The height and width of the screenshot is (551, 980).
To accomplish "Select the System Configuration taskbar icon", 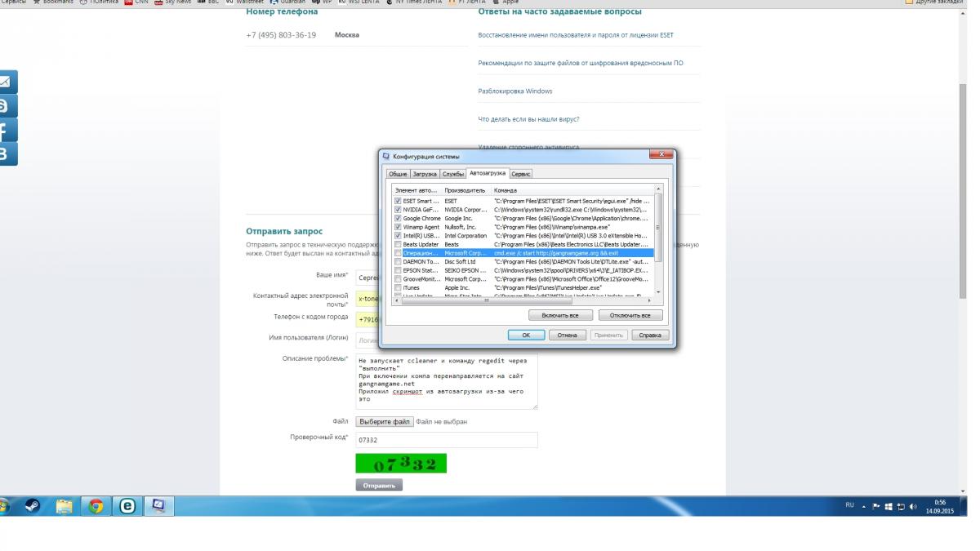I will (x=158, y=506).
